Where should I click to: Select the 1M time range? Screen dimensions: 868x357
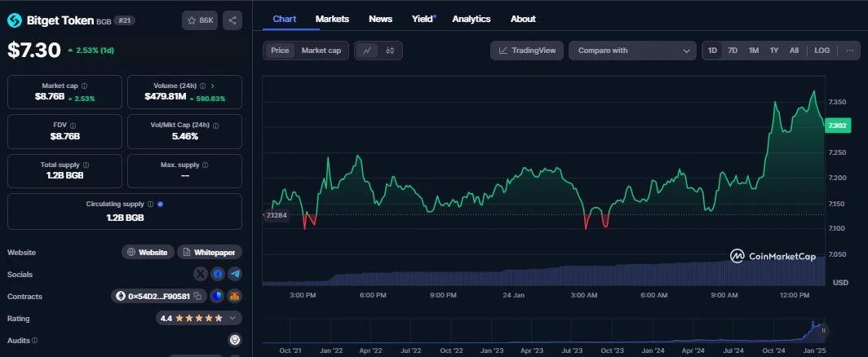click(754, 51)
